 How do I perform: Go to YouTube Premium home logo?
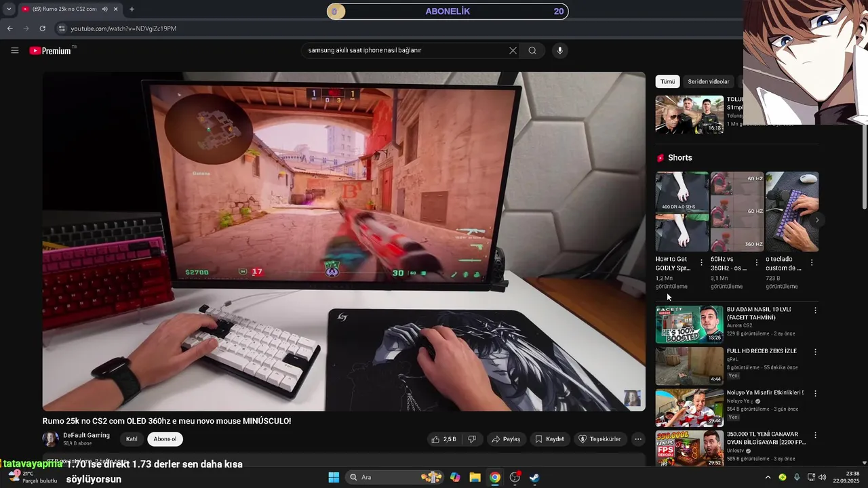pyautogui.click(x=52, y=50)
